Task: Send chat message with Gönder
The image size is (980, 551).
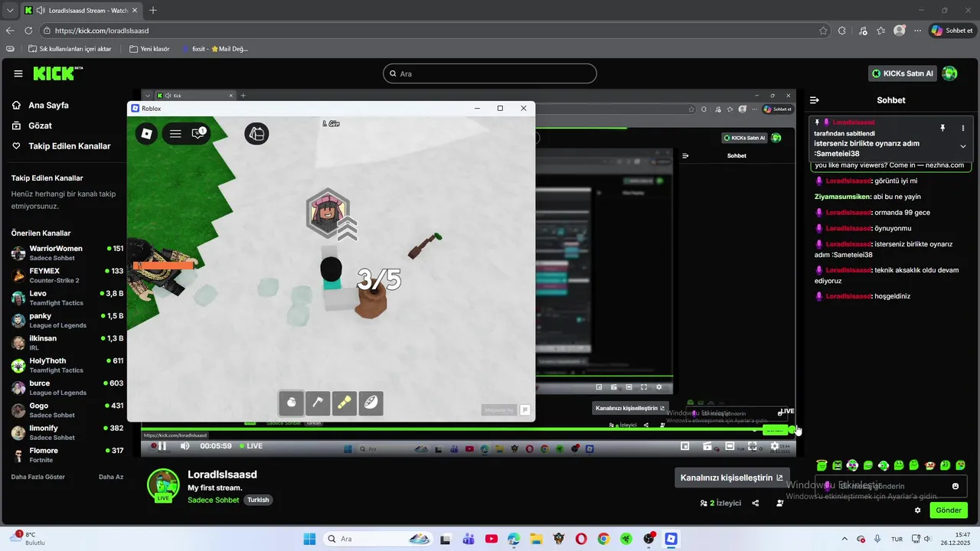Action: pos(949,510)
